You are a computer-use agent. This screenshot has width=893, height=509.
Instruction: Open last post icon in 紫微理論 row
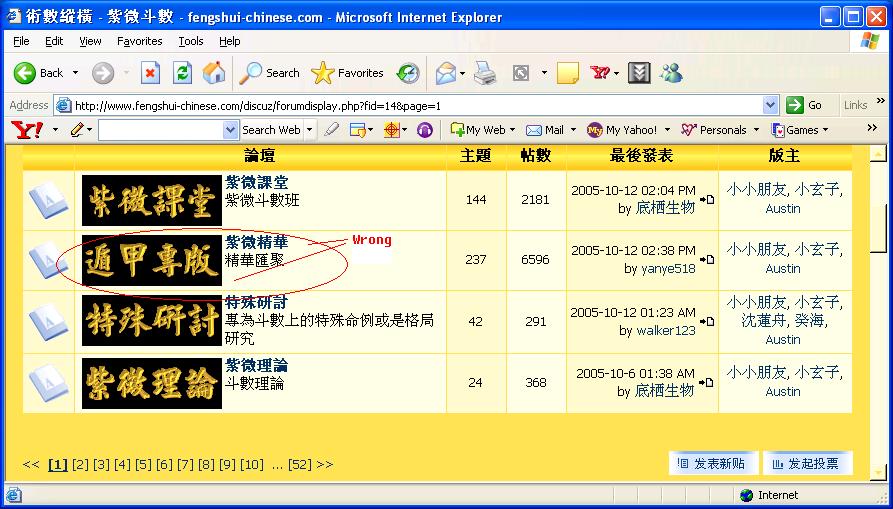point(707,382)
